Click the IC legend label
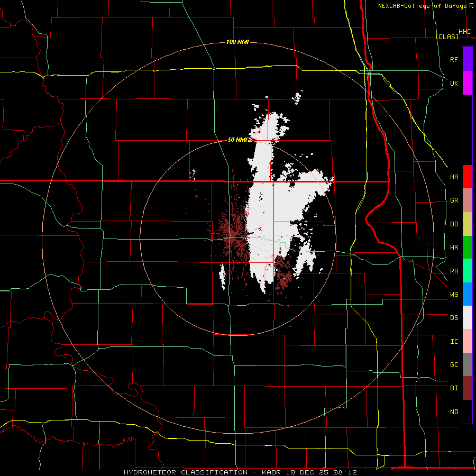The width and height of the screenshot is (476, 476). pyautogui.click(x=454, y=342)
